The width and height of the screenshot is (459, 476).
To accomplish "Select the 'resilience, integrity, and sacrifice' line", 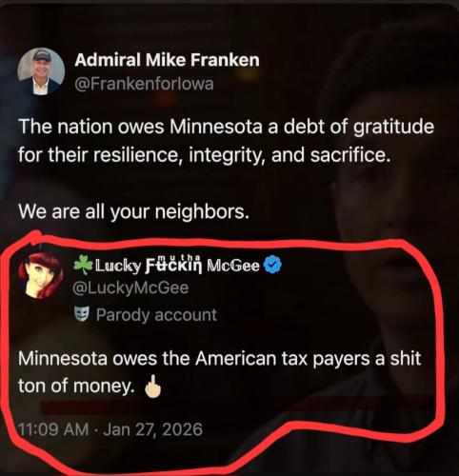I will (x=204, y=155).
